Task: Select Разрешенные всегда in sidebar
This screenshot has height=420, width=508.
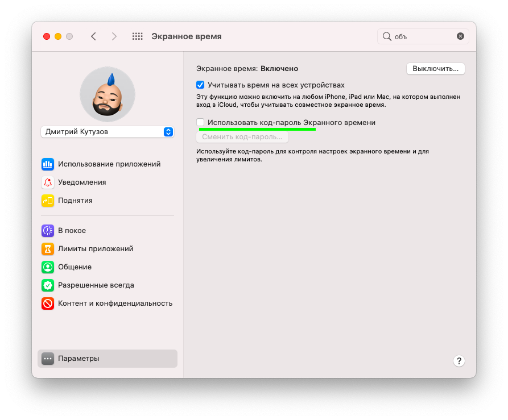Action: [x=108, y=285]
